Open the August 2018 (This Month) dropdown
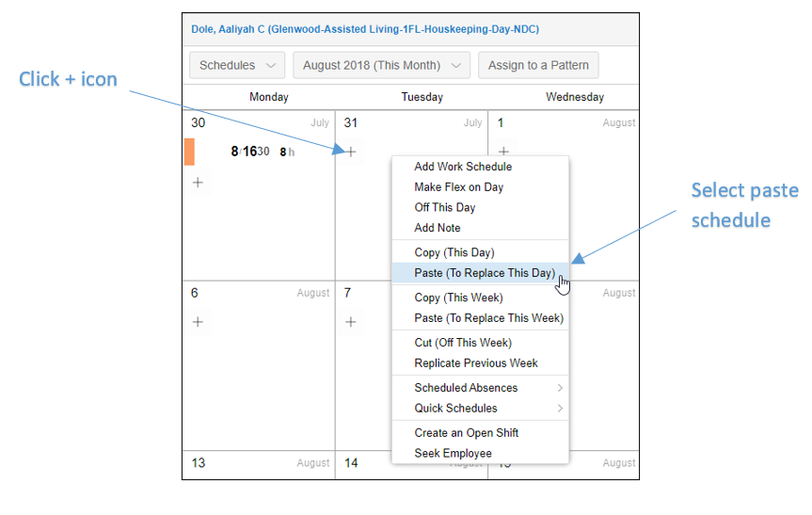812x515 pixels. pyautogui.click(x=382, y=65)
